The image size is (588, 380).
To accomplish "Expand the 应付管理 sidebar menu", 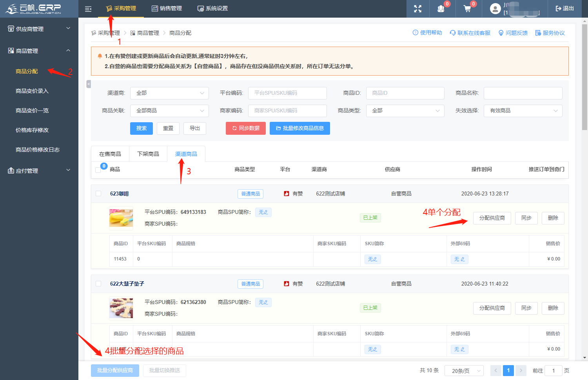I will [39, 170].
